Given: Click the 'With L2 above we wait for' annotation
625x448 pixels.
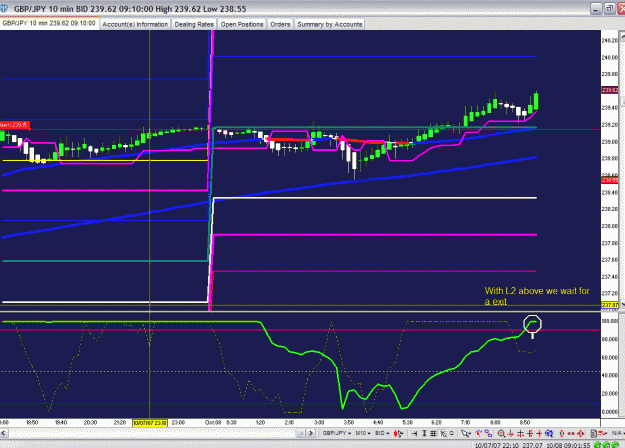Looking at the screenshot, I should coord(537,291).
